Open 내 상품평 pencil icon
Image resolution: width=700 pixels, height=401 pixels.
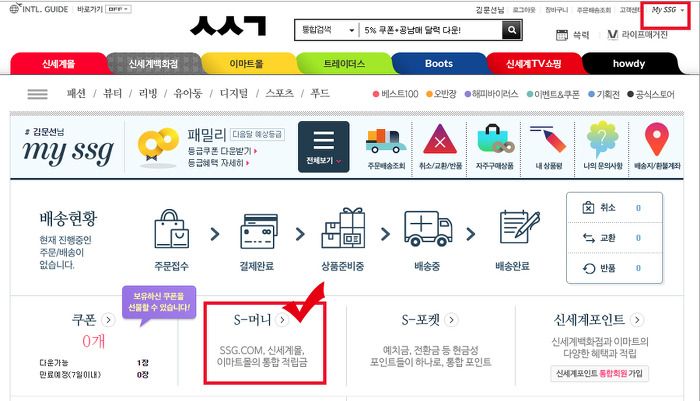(549, 139)
